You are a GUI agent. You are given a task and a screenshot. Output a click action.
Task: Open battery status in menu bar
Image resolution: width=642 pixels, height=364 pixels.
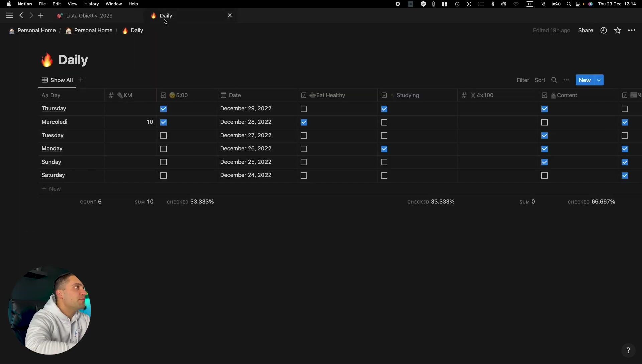click(556, 4)
